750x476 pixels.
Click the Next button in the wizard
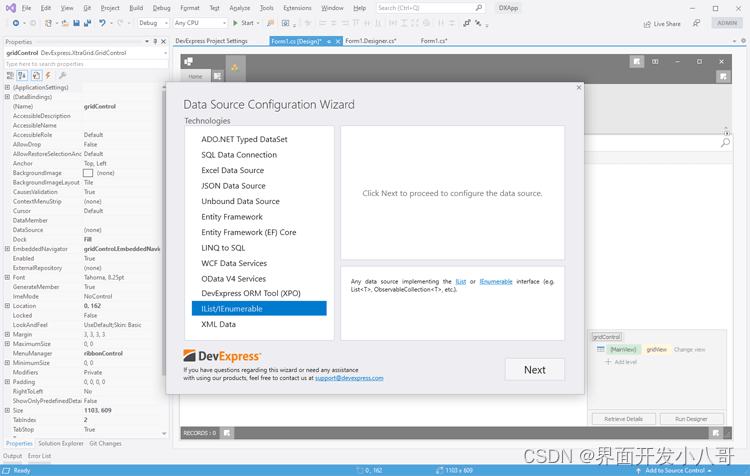[535, 370]
